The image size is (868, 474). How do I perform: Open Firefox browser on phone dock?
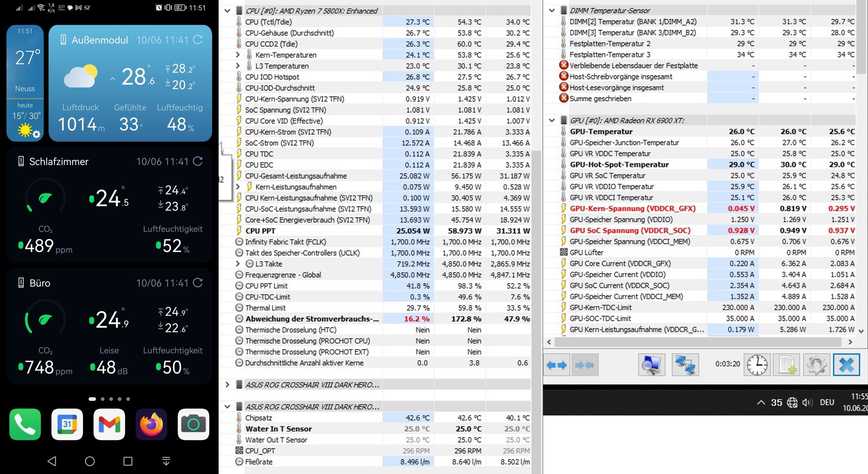click(151, 424)
